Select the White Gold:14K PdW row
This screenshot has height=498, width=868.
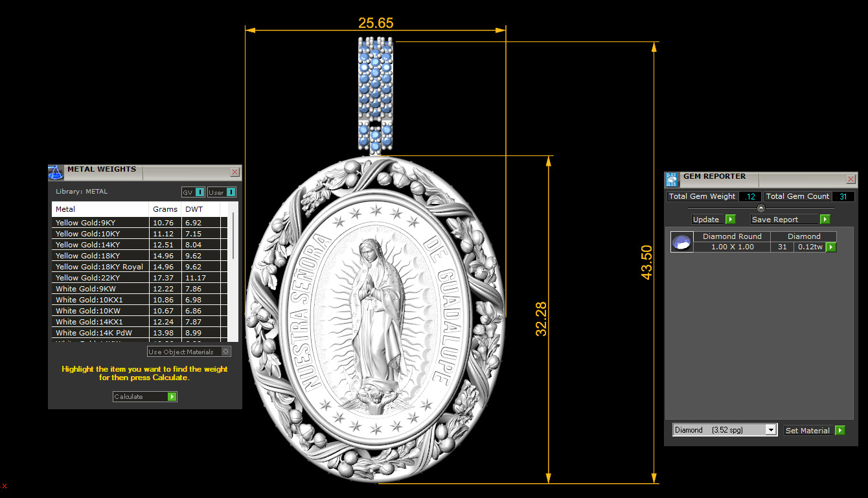pos(139,333)
